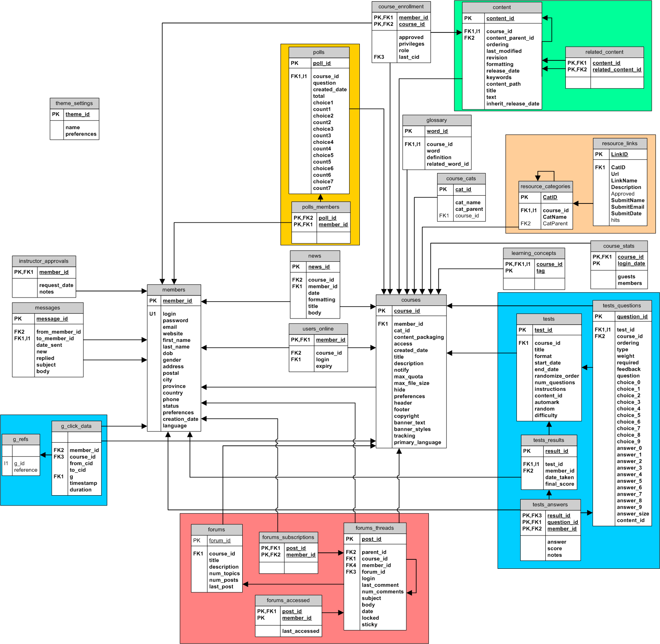
Task: Select the forums_threads table title
Action: (x=375, y=528)
